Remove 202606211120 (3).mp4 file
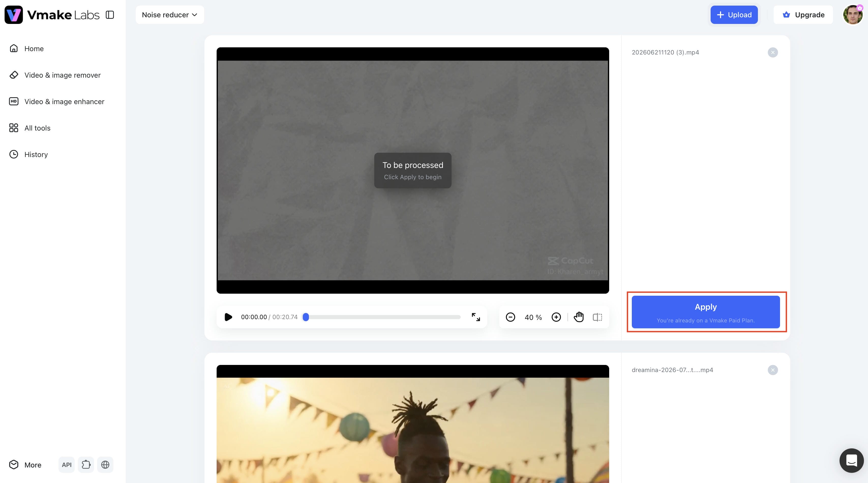 coord(773,52)
